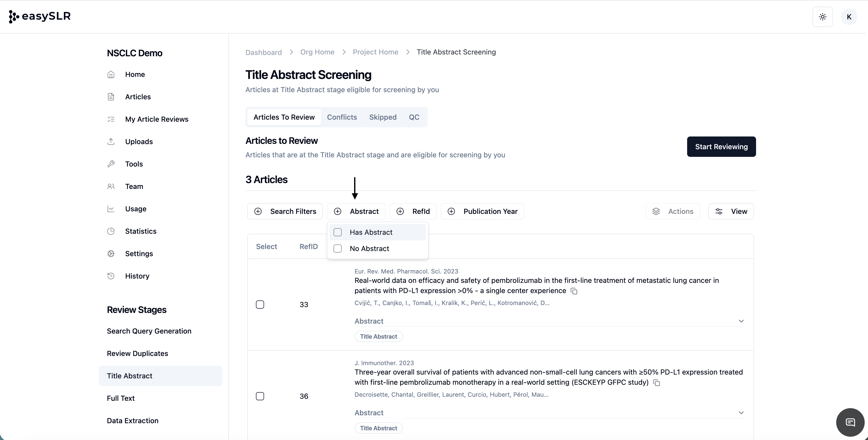Select checkbox for article RefID 33
The image size is (868, 440).
260,305
